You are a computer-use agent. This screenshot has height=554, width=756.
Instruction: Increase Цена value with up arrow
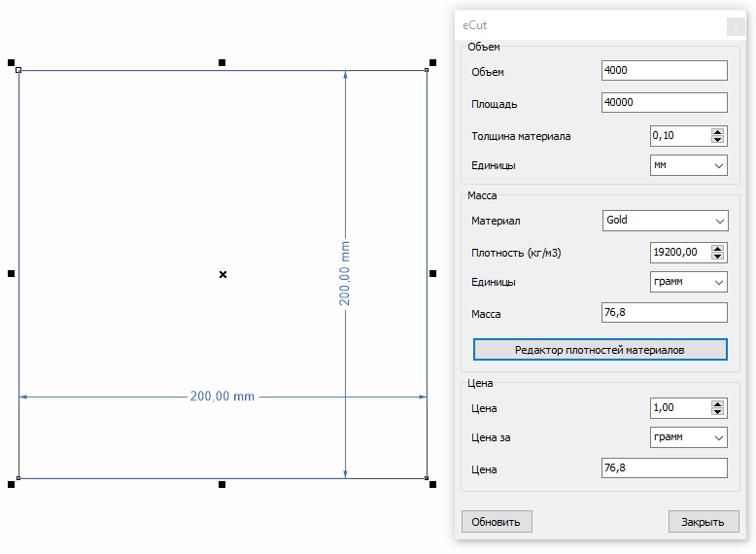[x=717, y=404]
